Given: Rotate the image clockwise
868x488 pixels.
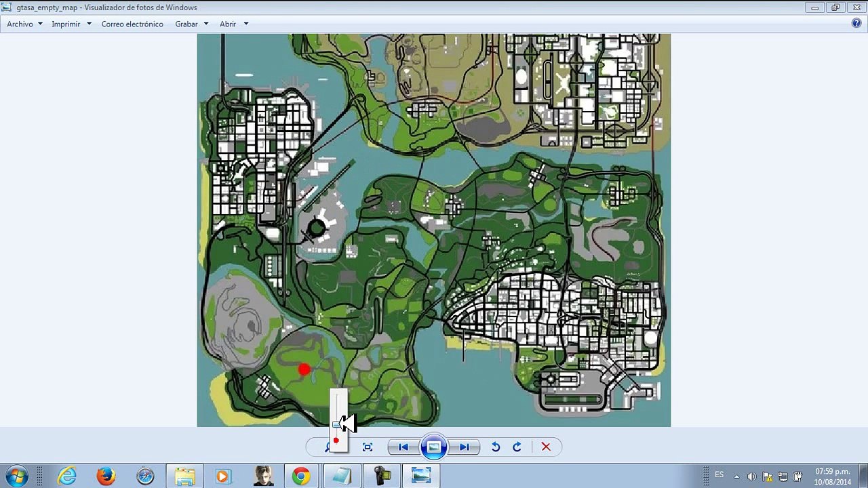Looking at the screenshot, I should 517,447.
